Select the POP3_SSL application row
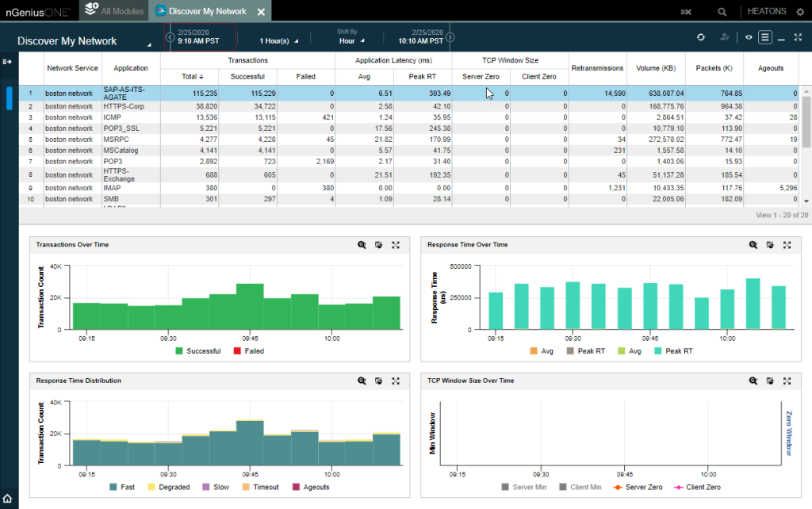Viewport: 812px width, 509px height. [x=409, y=128]
